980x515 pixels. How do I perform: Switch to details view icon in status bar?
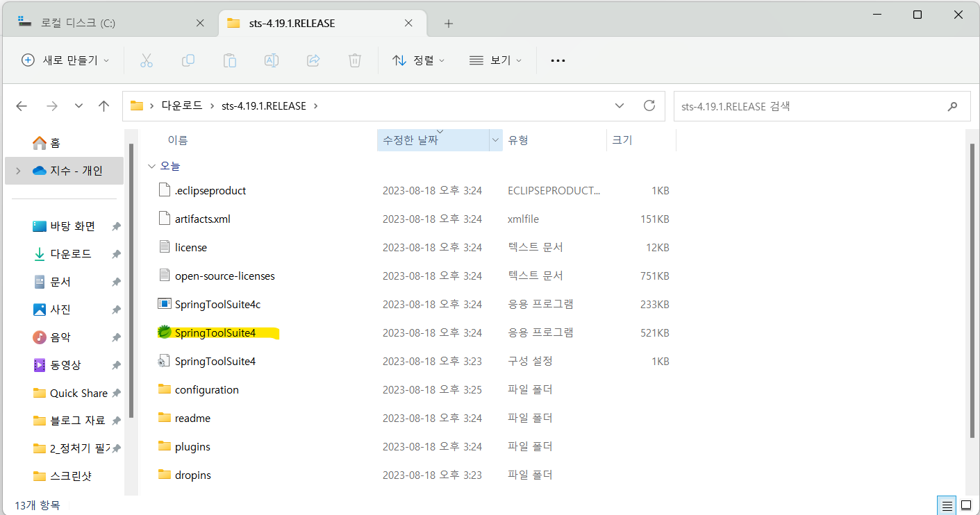pyautogui.click(x=946, y=505)
